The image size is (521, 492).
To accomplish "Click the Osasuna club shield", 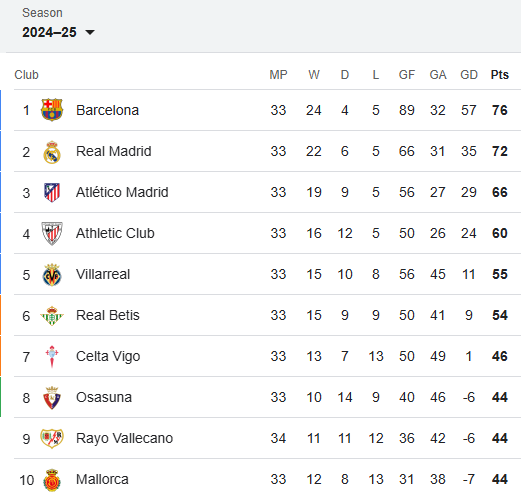I will pyautogui.click(x=52, y=398).
